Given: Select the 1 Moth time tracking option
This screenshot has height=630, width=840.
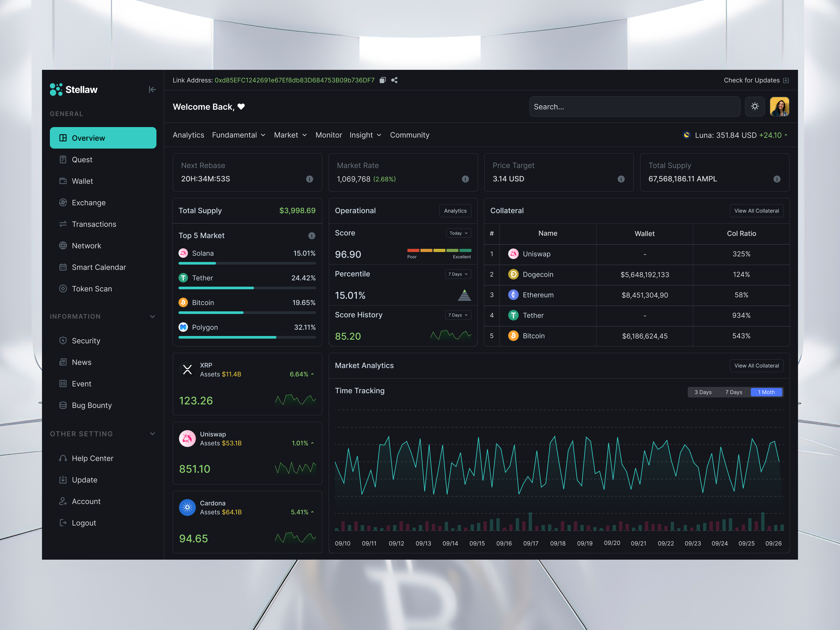Looking at the screenshot, I should tap(766, 392).
